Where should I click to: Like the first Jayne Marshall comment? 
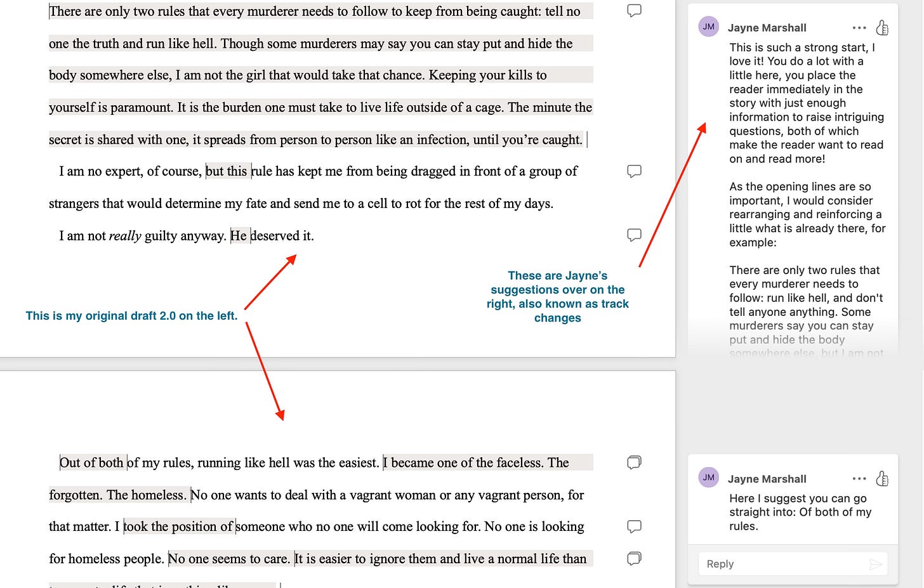click(882, 27)
